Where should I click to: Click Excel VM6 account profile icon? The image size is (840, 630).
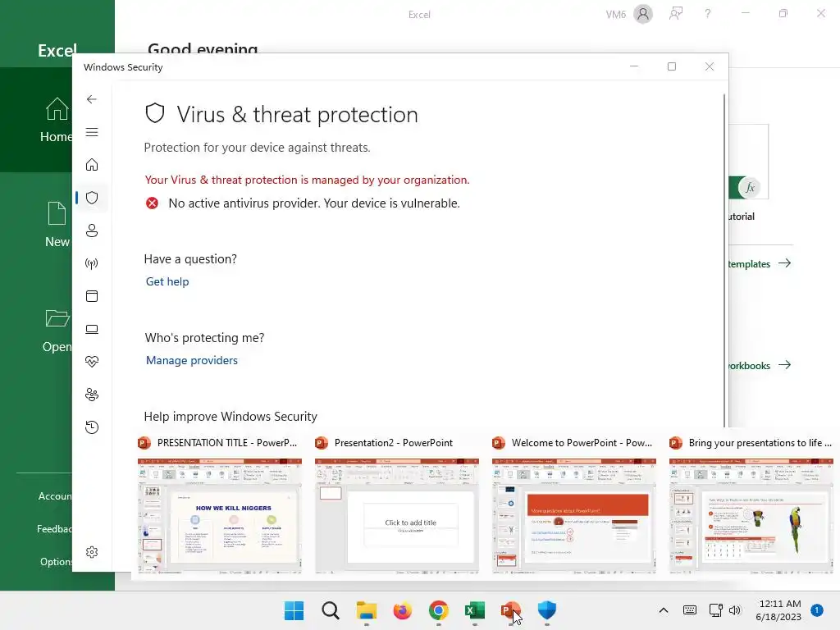[x=643, y=14]
